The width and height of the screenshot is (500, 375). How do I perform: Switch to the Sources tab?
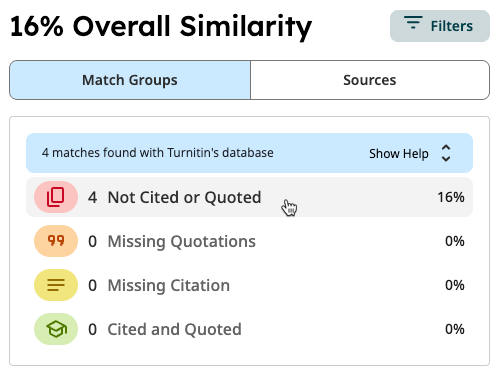click(370, 80)
